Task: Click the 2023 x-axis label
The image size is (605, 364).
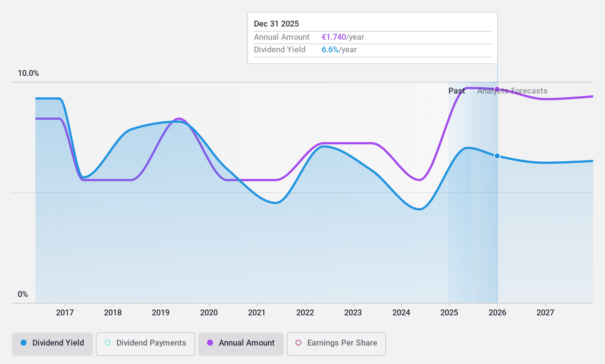Action: (353, 313)
